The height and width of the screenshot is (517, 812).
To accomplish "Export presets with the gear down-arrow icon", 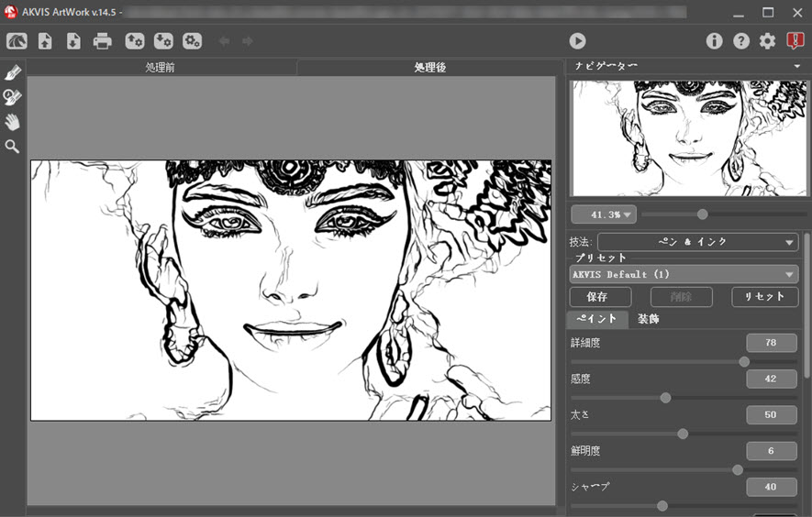I will (x=163, y=41).
